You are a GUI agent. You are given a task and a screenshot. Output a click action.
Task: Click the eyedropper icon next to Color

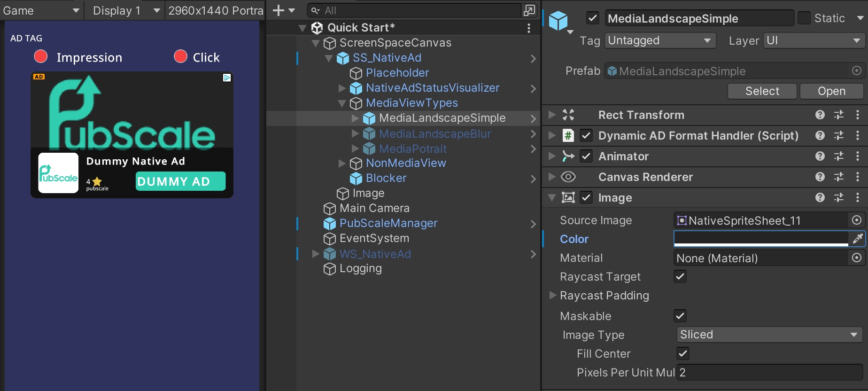click(x=857, y=239)
